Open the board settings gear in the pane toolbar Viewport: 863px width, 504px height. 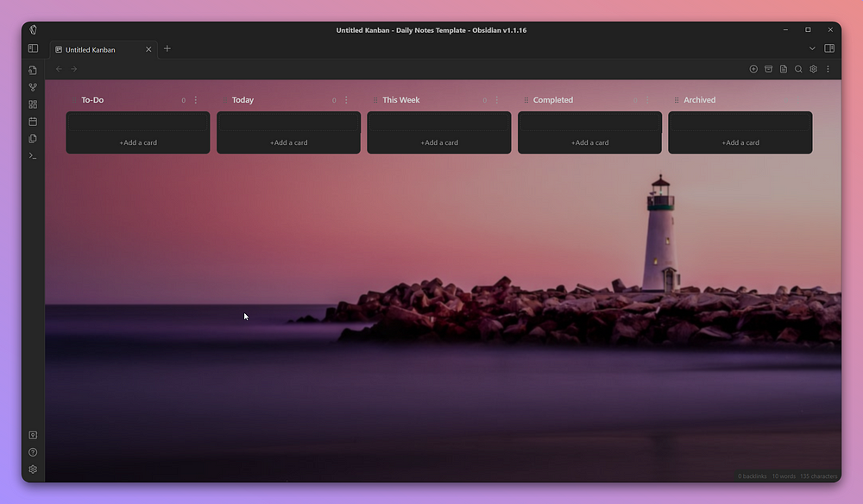tap(813, 69)
